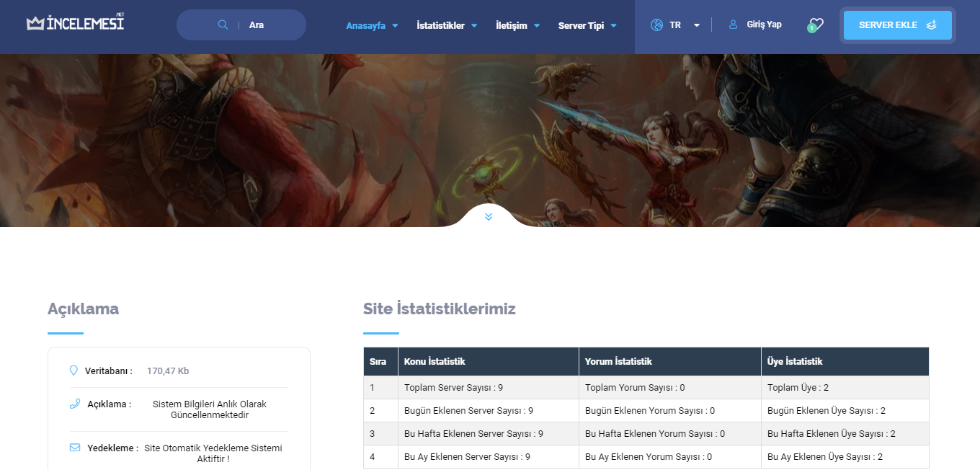Screen dimensions: 980x470
Task: Click the cell Bu Ay Eklenen Üye Sayısı
Action: pos(845,456)
